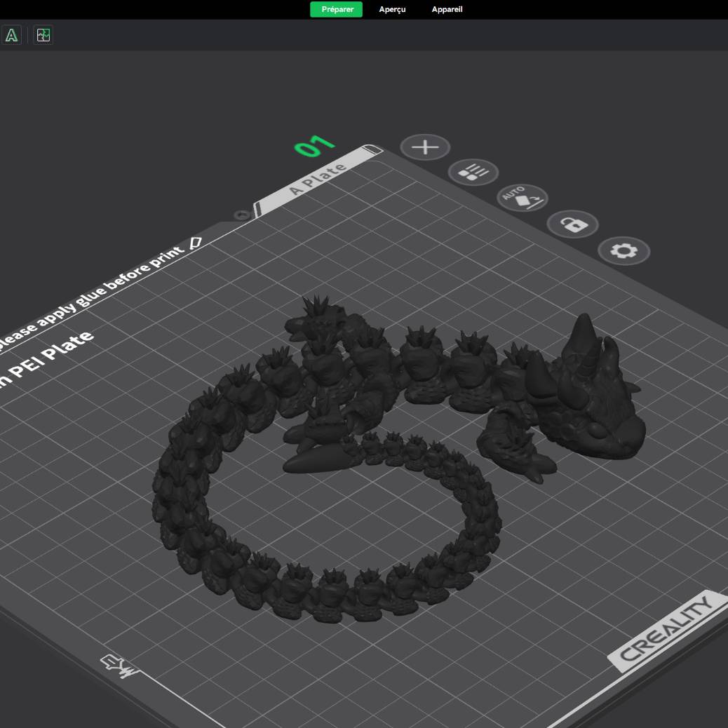
Task: Click the 'A Plate' name label
Action: [x=318, y=179]
